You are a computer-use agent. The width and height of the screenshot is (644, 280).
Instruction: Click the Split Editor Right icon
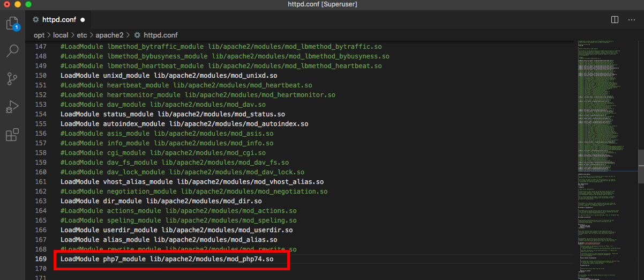coord(615,20)
